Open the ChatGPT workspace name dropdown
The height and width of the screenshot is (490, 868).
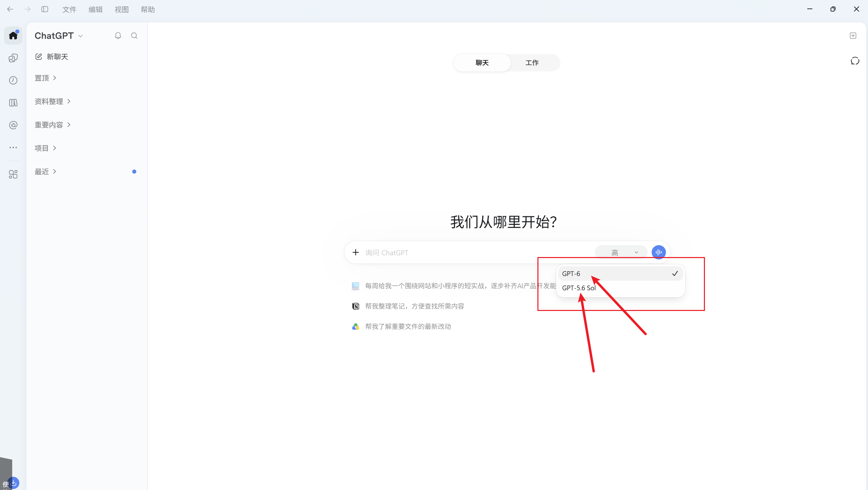(59, 36)
